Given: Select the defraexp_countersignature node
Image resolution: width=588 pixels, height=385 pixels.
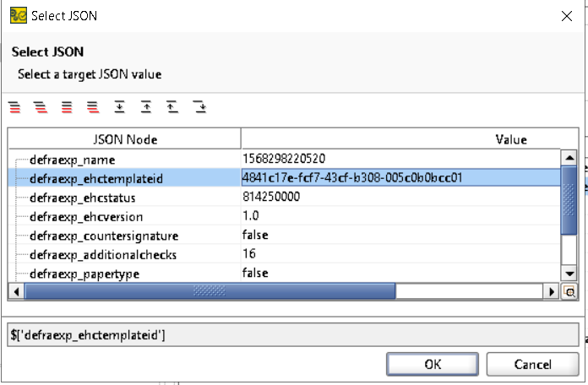Looking at the screenshot, I should click(103, 235).
